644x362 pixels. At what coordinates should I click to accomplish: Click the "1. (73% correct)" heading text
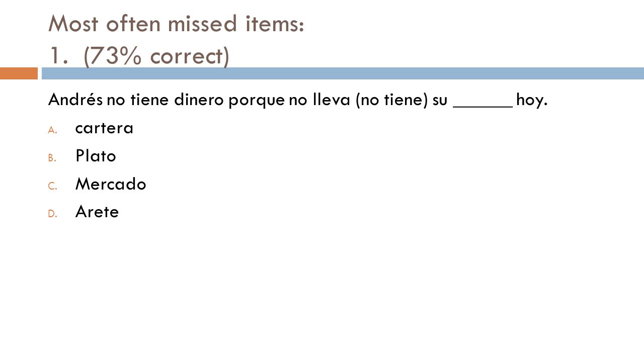pyautogui.click(x=139, y=56)
